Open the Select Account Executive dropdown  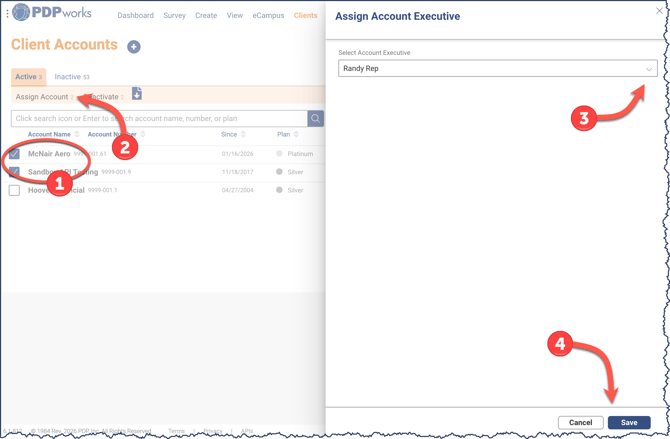[497, 68]
